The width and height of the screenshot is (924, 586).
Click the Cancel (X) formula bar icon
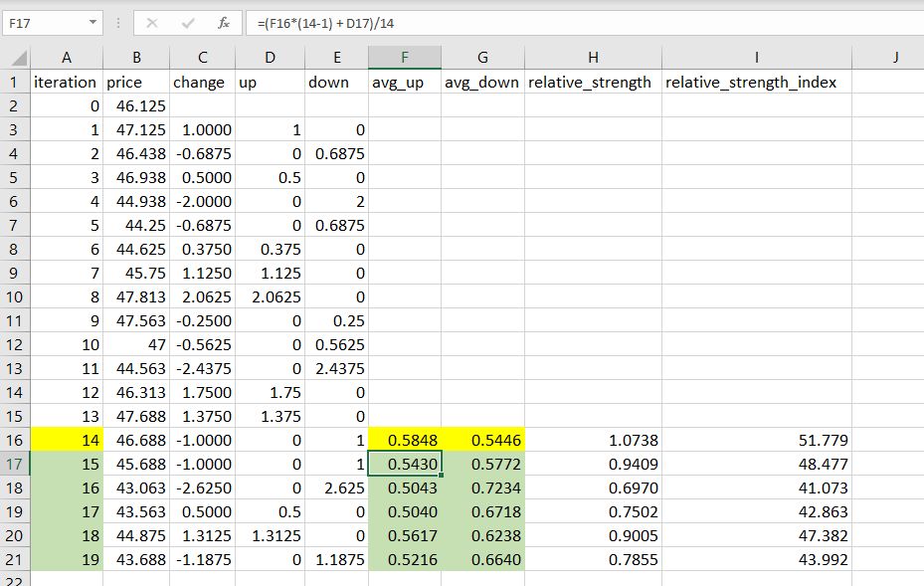click(152, 23)
